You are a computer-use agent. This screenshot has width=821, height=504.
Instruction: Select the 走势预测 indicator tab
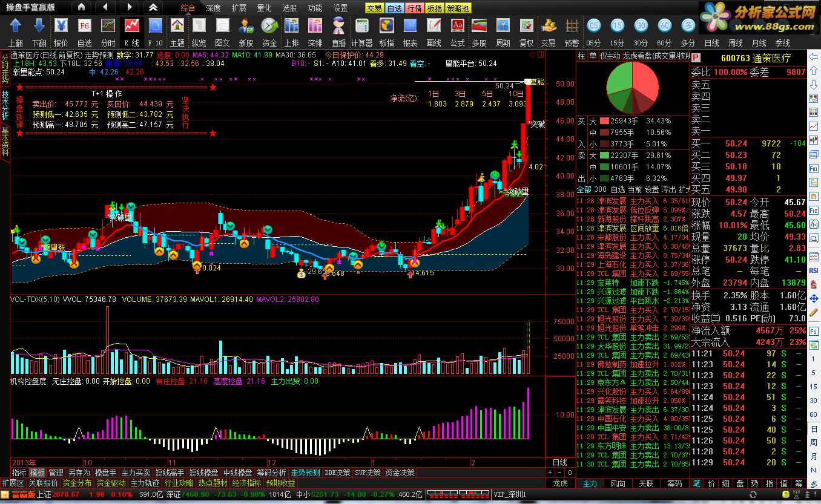coord(305,473)
